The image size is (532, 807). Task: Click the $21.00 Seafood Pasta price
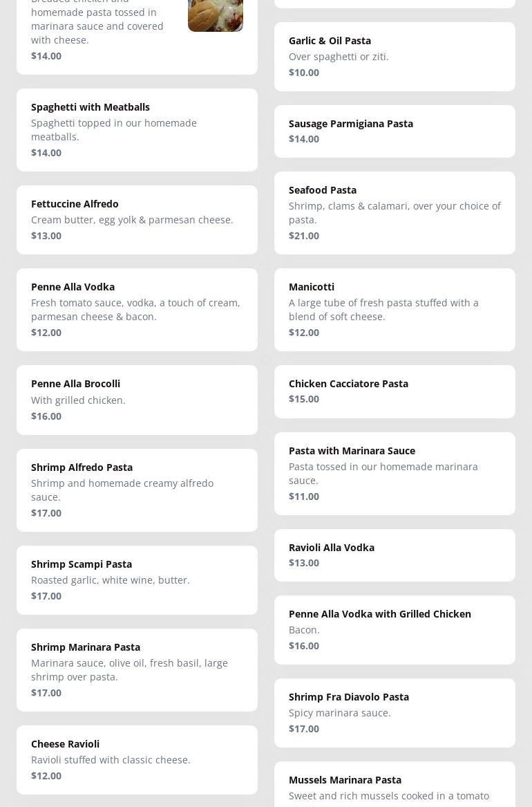tap(304, 236)
